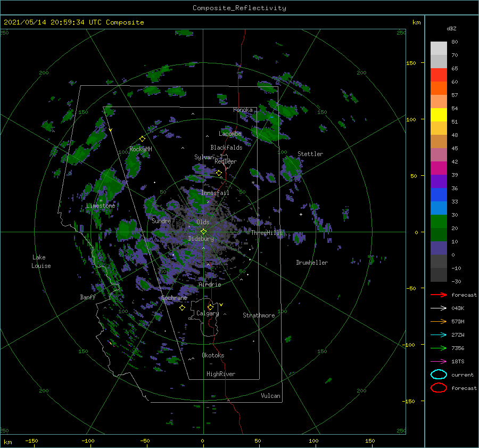Click the RedDeer city label
479x448 pixels.
(x=226, y=161)
